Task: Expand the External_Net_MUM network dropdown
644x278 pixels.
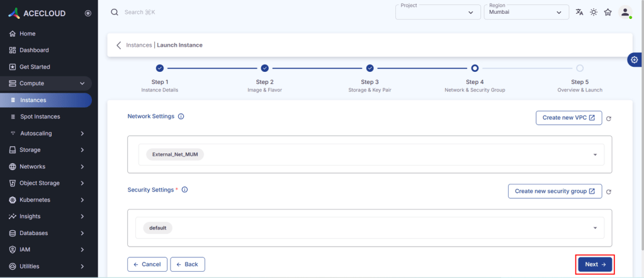Action: 595,154
